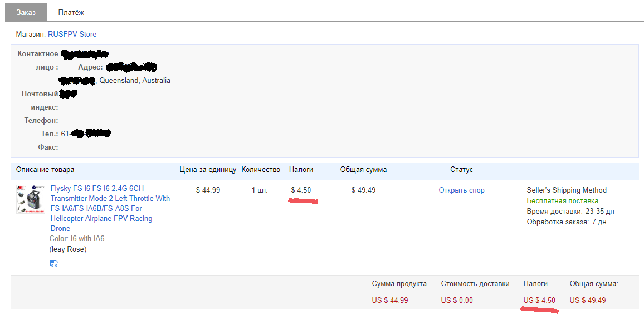Screen dimensions: 644x319
Task: Click the US $ 0.00 shipping cost value
Action: pyautogui.click(x=456, y=301)
